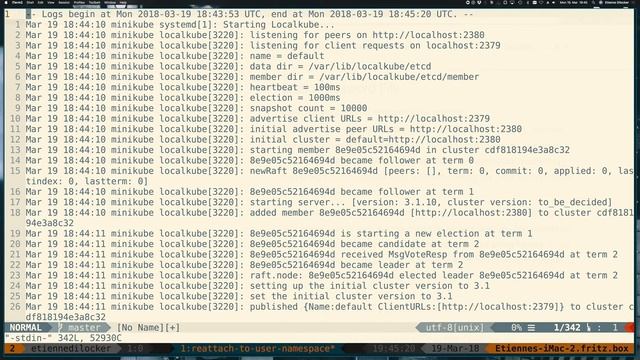Screen dimensions: 640x360
Task: Click the Etienne Dilocker user name in menu bar
Action: (x=616, y=2)
